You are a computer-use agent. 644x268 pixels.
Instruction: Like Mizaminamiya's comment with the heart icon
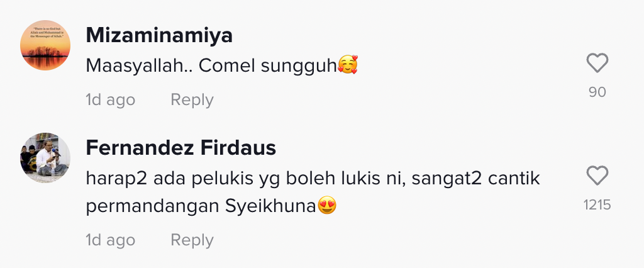(x=597, y=63)
